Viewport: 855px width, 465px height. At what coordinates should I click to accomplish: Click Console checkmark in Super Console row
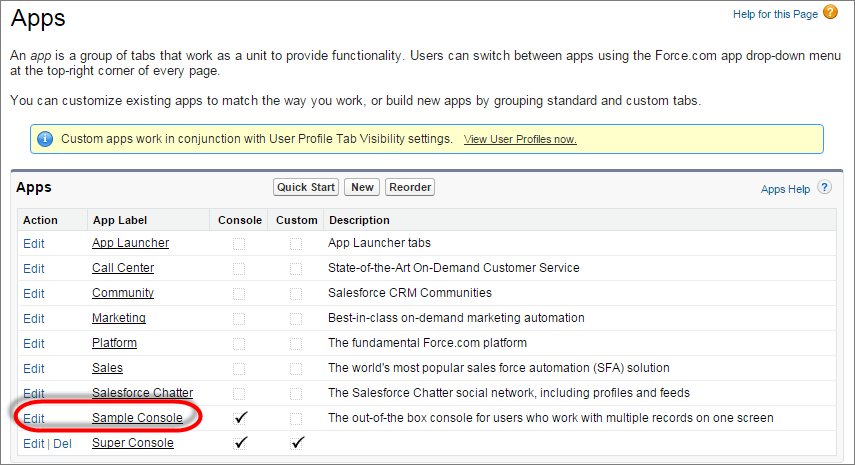click(240, 443)
